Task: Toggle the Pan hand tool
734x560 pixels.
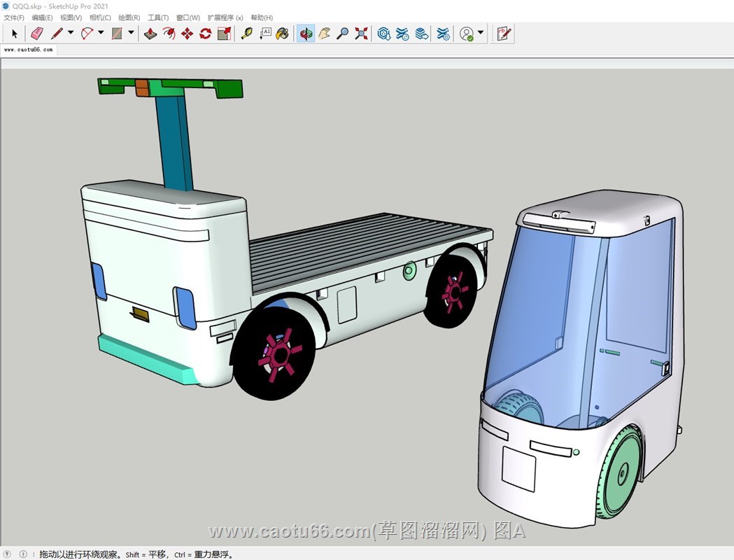Action: pos(324,33)
